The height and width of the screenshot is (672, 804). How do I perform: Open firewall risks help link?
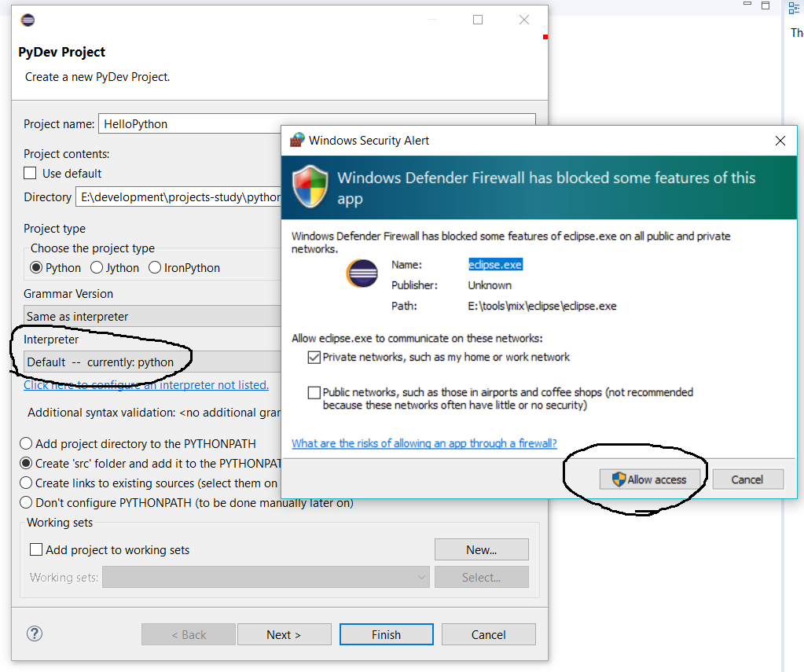tap(424, 443)
